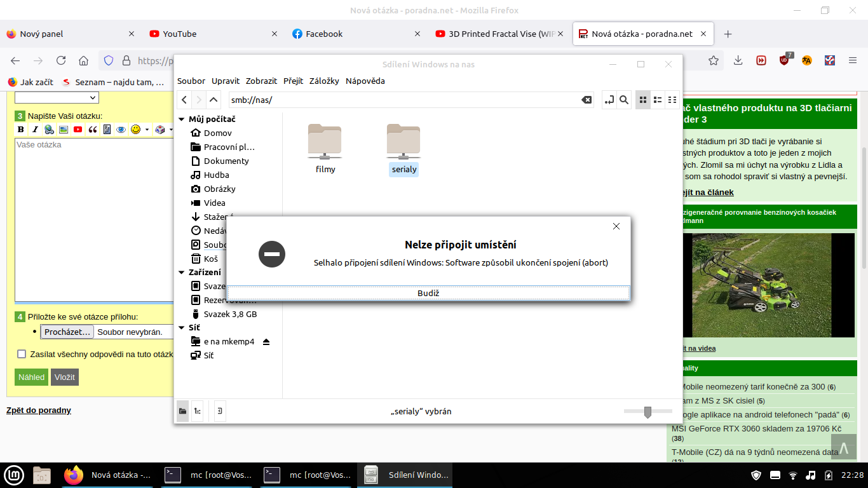
Task: Collapse the Můj počítač sidebar section
Action: 182,119
